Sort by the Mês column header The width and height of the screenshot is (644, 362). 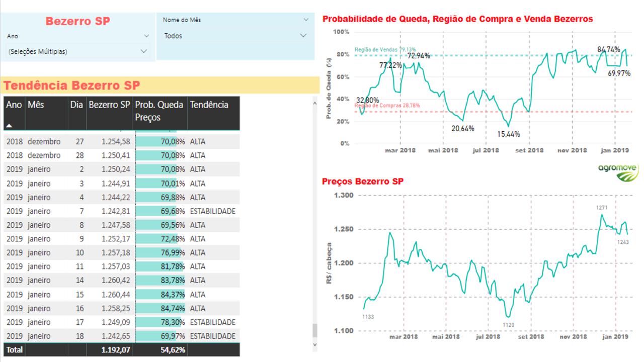click(x=36, y=105)
